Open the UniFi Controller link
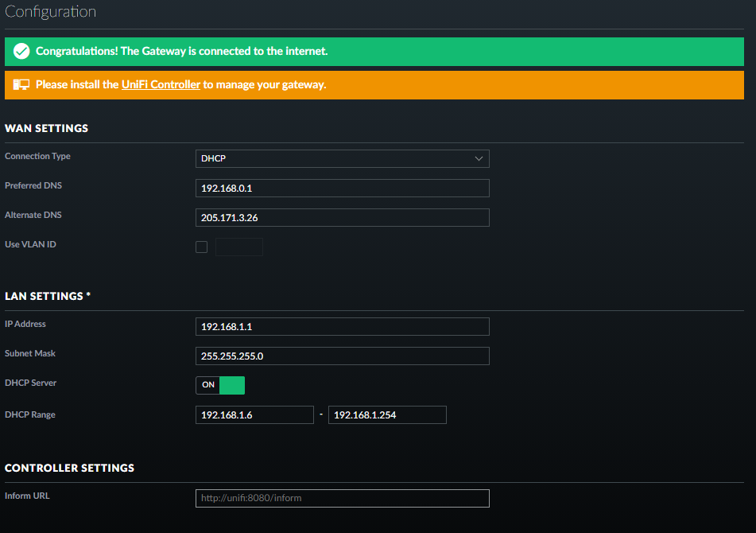 pyautogui.click(x=161, y=84)
